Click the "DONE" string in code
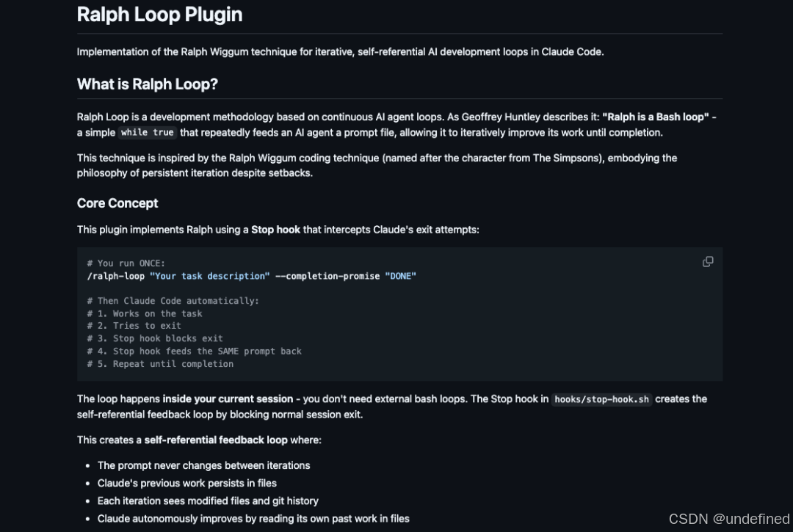 [x=401, y=276]
